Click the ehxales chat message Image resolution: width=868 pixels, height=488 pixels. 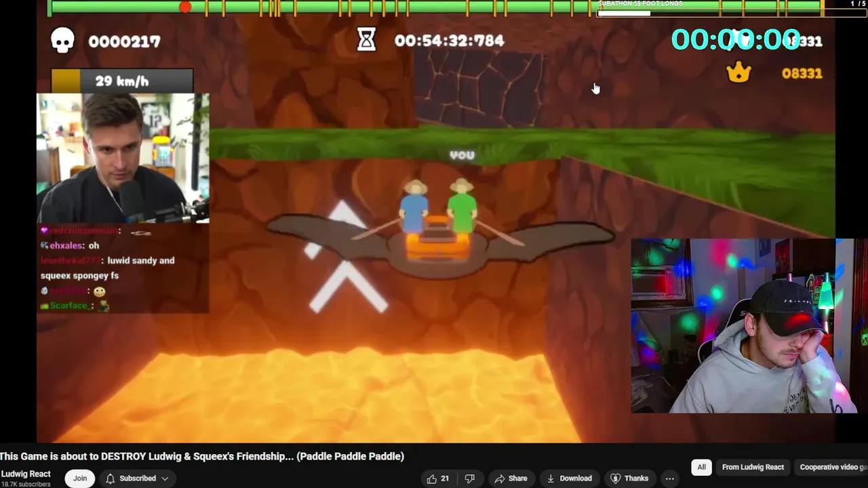click(x=70, y=245)
